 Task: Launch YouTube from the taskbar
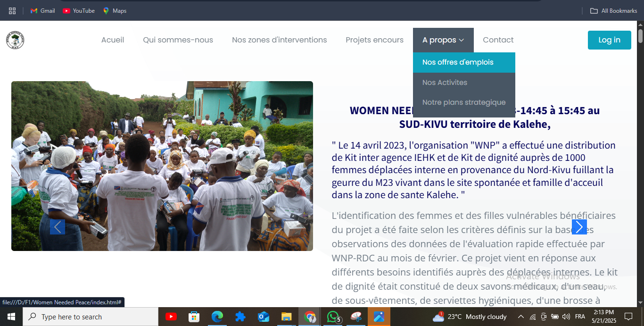pyautogui.click(x=171, y=317)
